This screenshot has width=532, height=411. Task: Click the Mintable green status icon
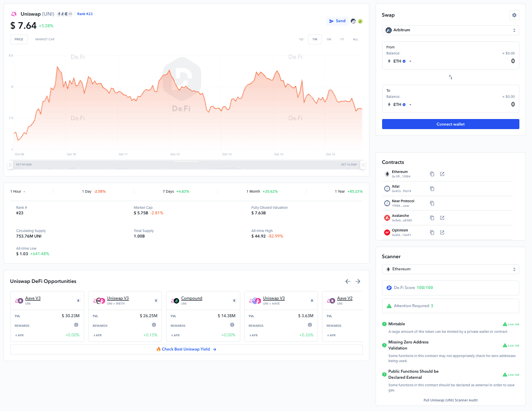click(384, 324)
